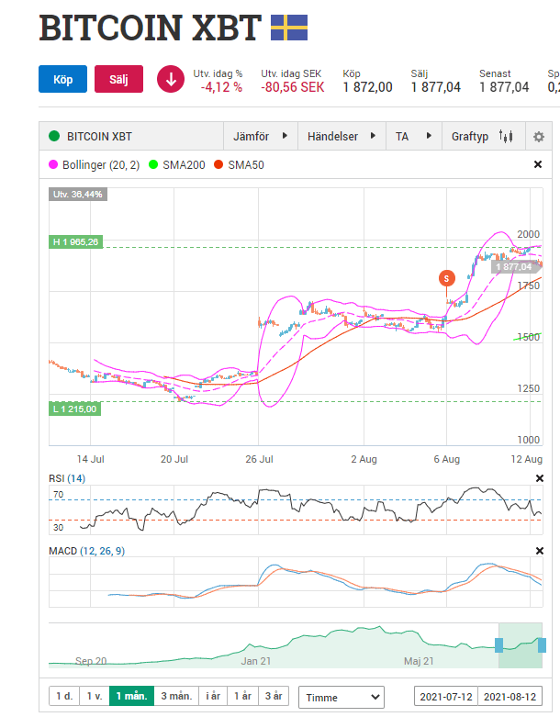Click the Swedish flag icon
Viewport: 560px width, 728px height.
point(288,28)
